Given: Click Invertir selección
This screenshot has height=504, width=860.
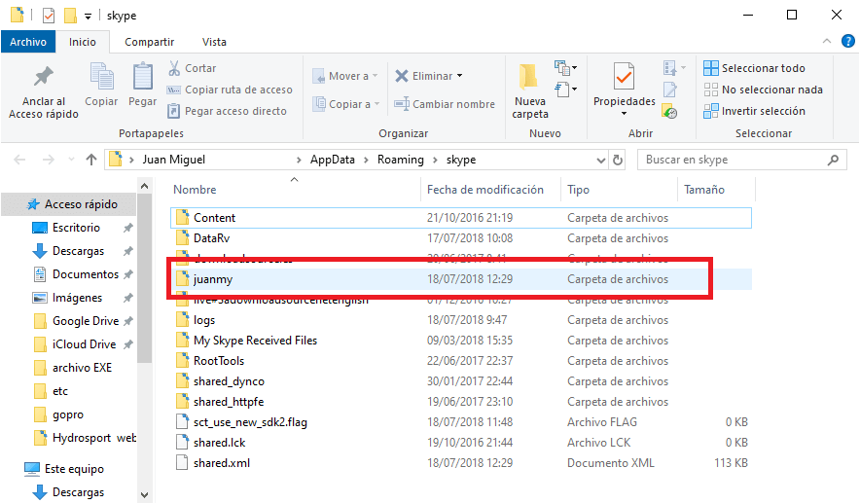Looking at the screenshot, I should point(754,111).
